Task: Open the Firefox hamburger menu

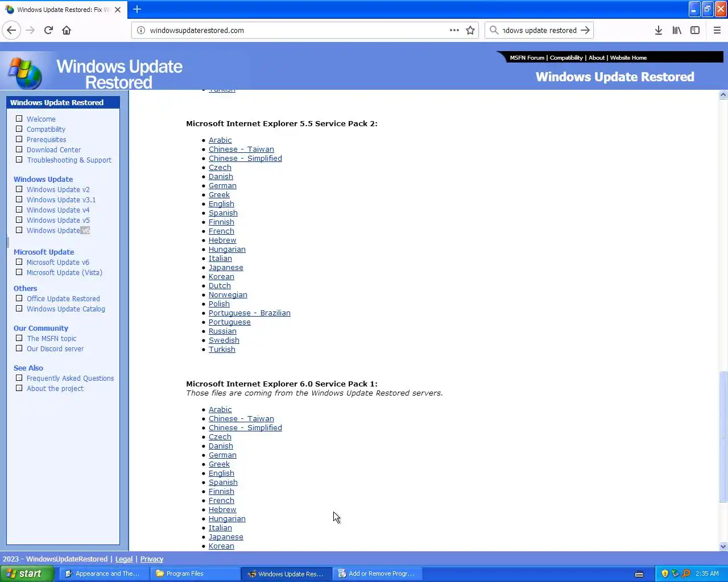Action: pos(717,30)
